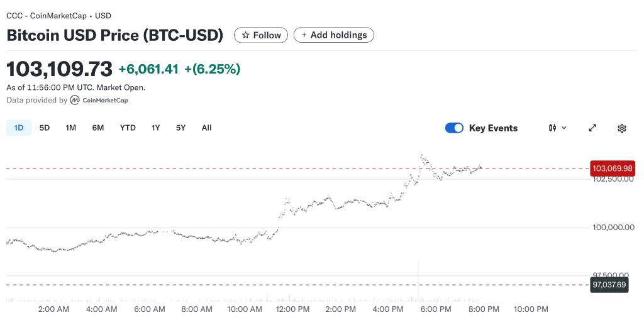Image resolution: width=644 pixels, height=325 pixels.
Task: Click the star icon on Follow
Action: 245,35
